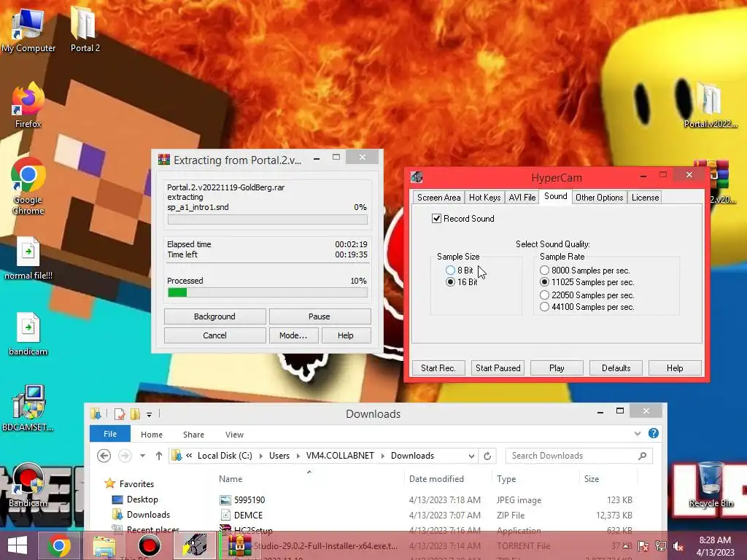Open extraction Mode... settings
Viewport: 747px width, 560px height.
pos(293,335)
